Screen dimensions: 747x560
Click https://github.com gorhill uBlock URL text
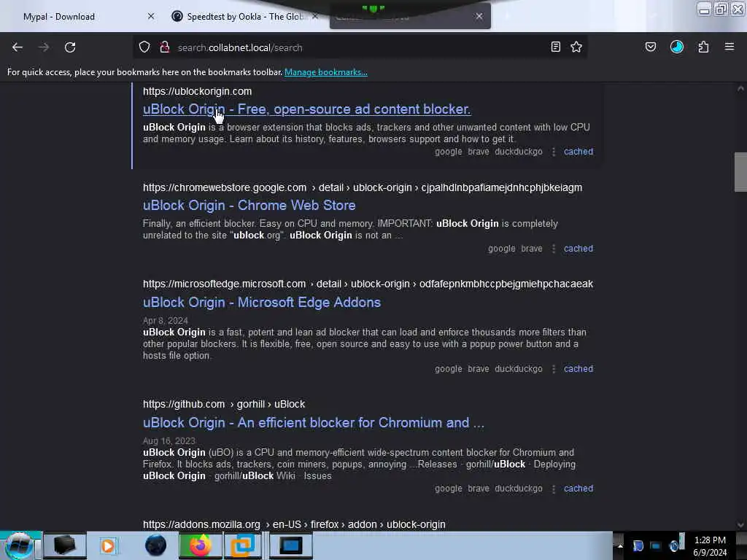coord(224,404)
